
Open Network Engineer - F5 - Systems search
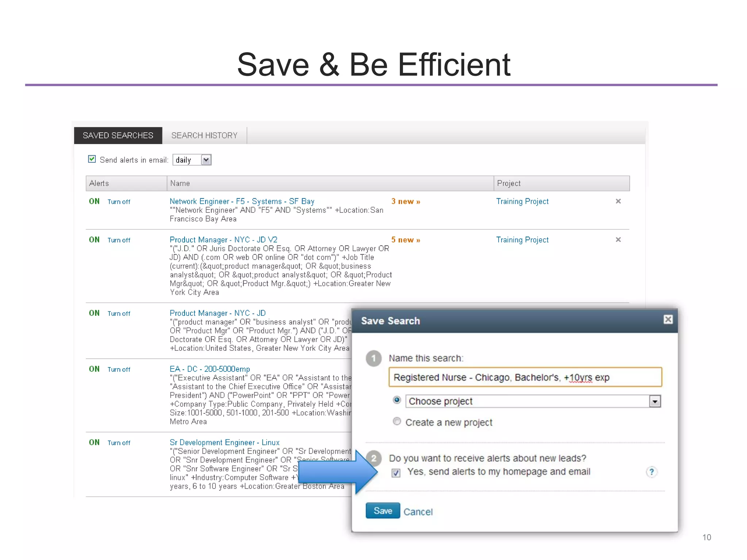pyautogui.click(x=242, y=201)
